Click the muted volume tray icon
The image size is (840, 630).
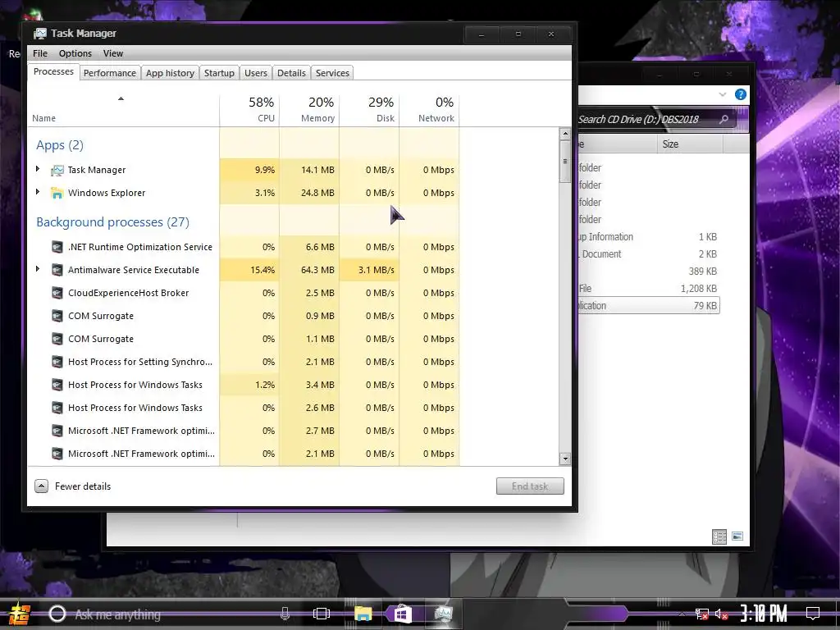722,614
